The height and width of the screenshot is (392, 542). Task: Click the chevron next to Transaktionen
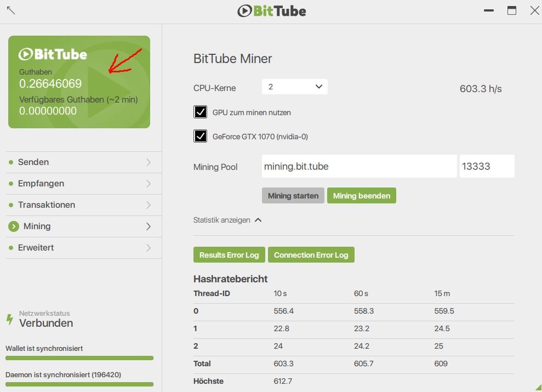pos(149,205)
